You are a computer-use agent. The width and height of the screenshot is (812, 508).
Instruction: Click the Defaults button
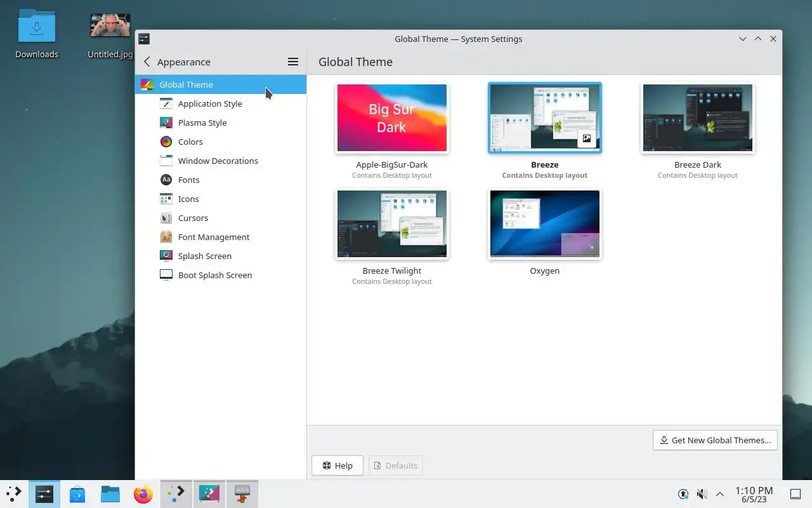tap(395, 465)
